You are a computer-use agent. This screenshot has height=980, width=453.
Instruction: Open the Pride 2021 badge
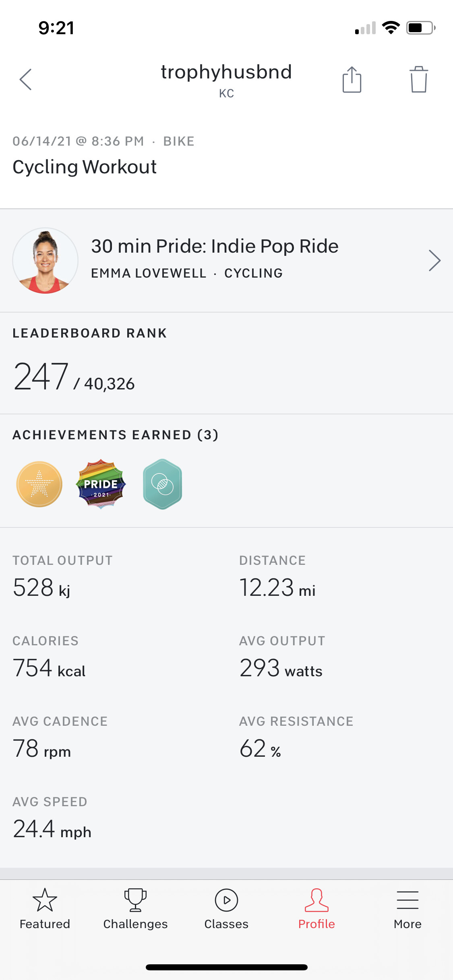coord(101,484)
